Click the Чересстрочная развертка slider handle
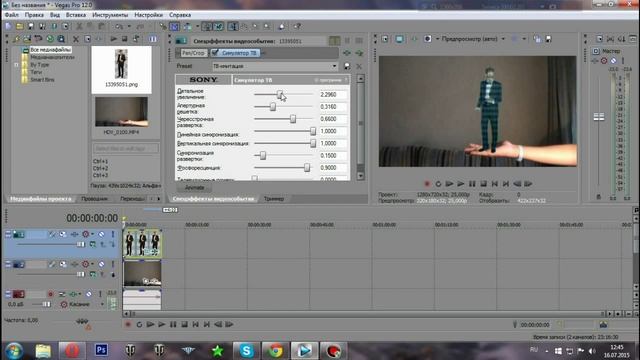The height and width of the screenshot is (360, 640). tap(293, 119)
